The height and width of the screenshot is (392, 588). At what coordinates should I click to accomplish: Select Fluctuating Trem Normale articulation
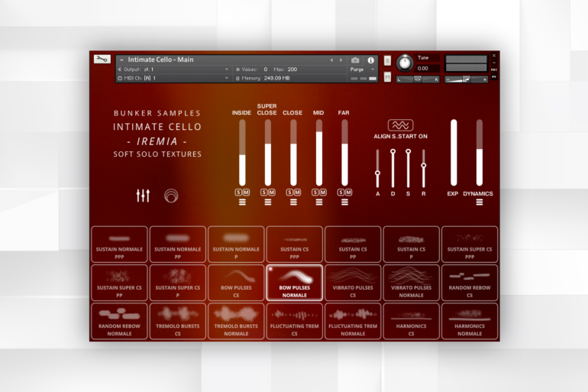353,322
